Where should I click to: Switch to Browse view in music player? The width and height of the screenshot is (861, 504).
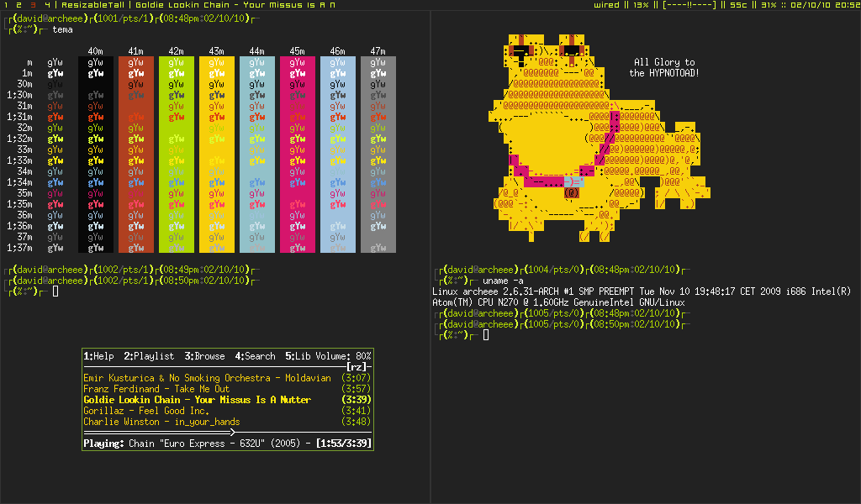[x=205, y=356]
